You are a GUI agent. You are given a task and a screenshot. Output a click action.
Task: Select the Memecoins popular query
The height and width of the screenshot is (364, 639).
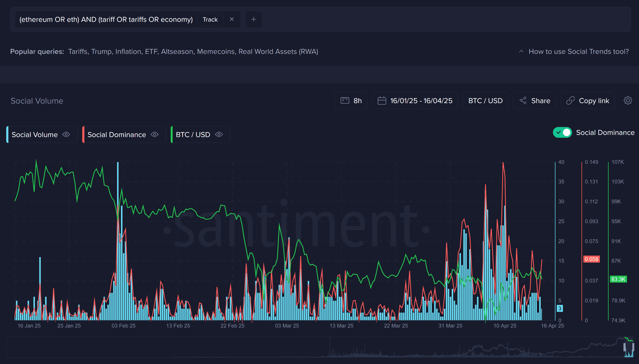pos(215,52)
